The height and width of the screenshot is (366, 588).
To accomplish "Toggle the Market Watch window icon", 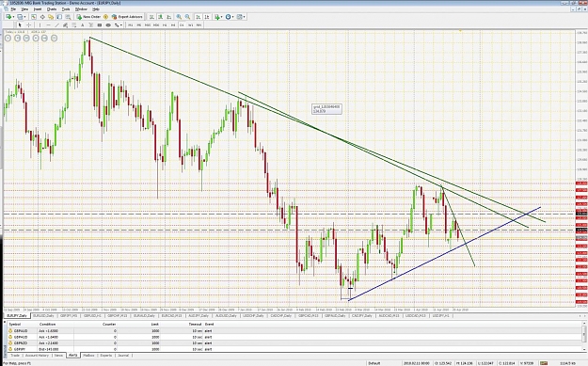I will click(33, 17).
